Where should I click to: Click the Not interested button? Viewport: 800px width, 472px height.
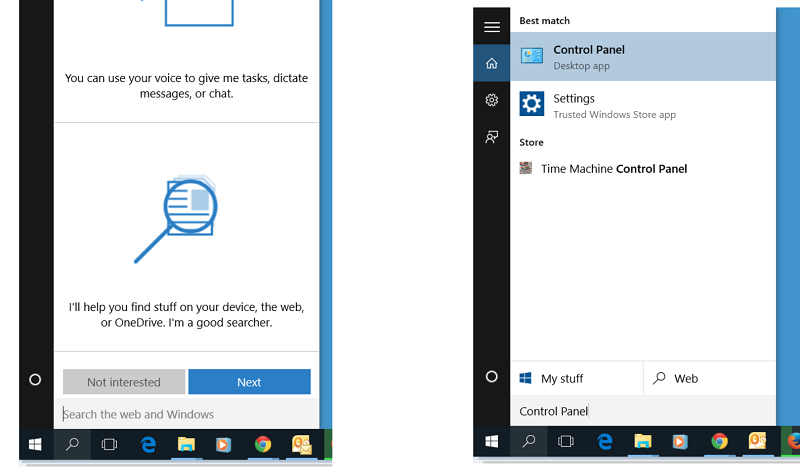pyautogui.click(x=124, y=382)
